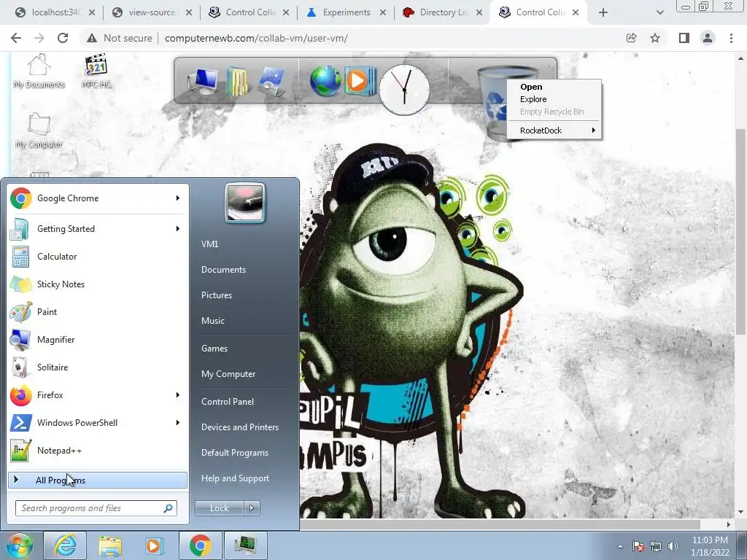
Task: Expand the Windows PowerShell jump list arrow
Action: click(178, 422)
